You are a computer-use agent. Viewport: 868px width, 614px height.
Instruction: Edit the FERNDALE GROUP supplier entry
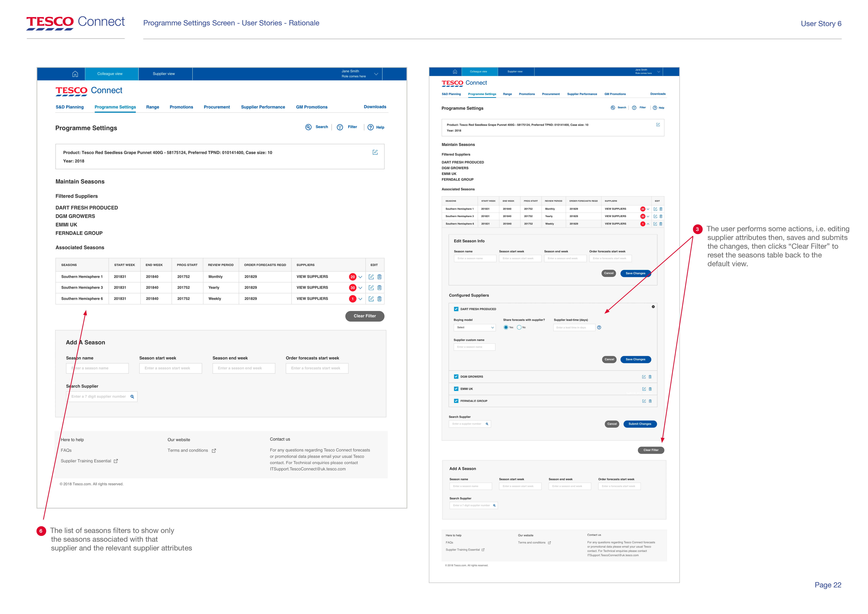click(644, 401)
